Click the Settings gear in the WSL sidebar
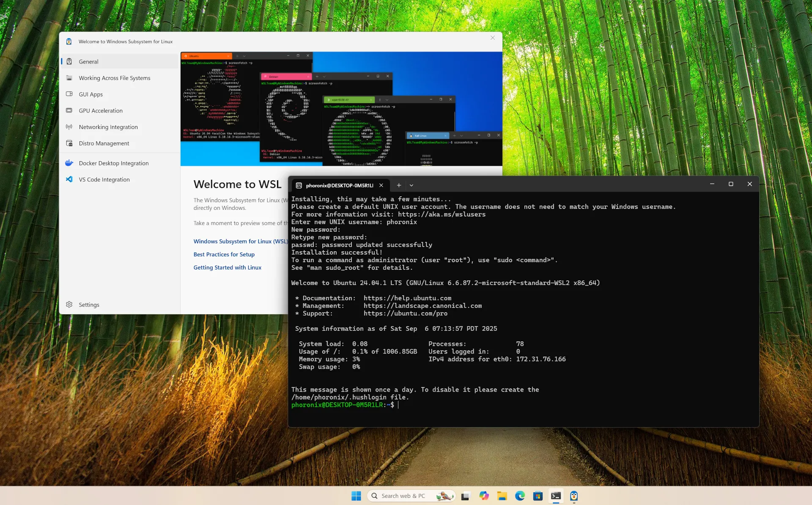This screenshot has width=812, height=505. [69, 305]
